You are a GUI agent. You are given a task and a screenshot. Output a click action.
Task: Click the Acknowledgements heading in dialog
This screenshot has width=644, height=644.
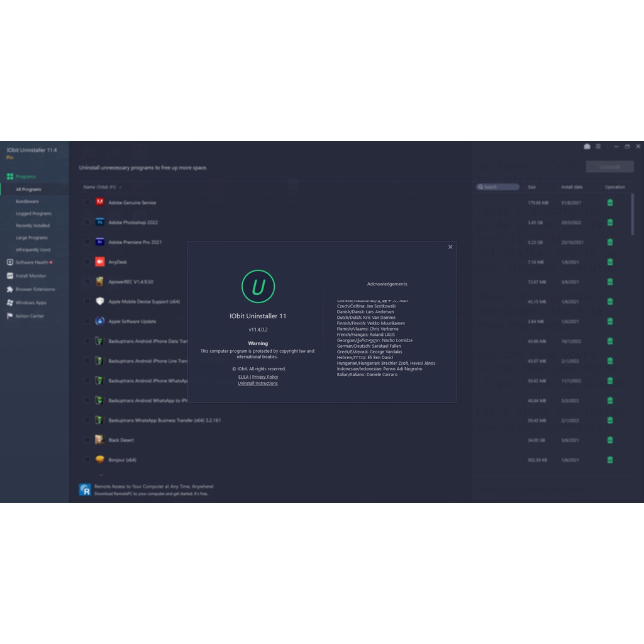click(x=387, y=284)
